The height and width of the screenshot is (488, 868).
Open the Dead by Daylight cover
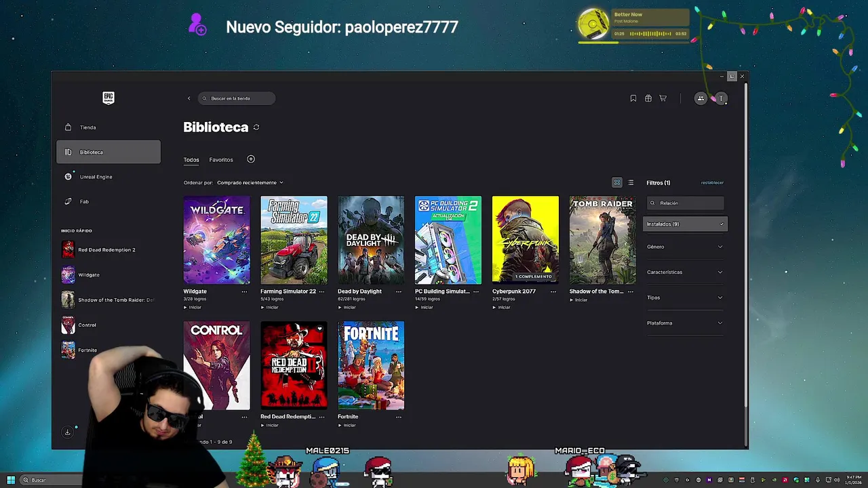371,240
